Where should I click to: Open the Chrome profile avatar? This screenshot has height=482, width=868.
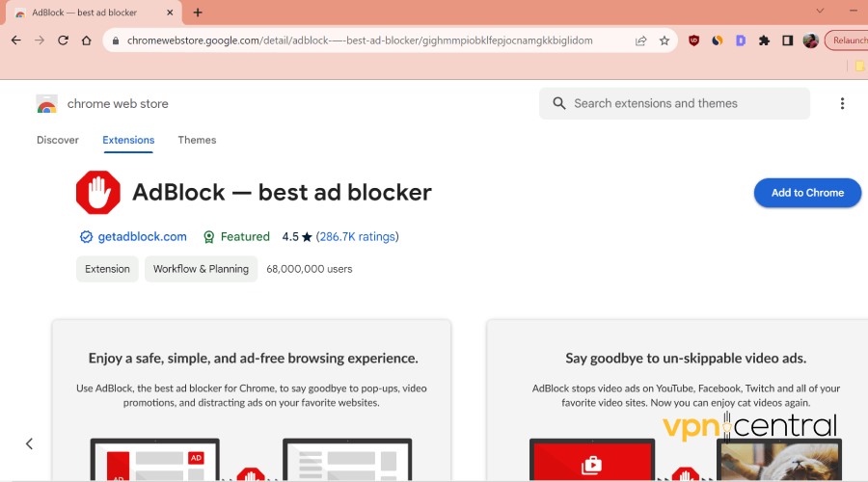point(810,40)
